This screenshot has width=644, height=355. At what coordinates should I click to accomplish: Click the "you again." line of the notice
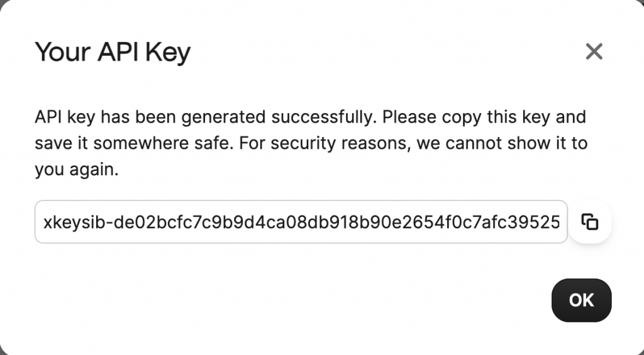(77, 170)
